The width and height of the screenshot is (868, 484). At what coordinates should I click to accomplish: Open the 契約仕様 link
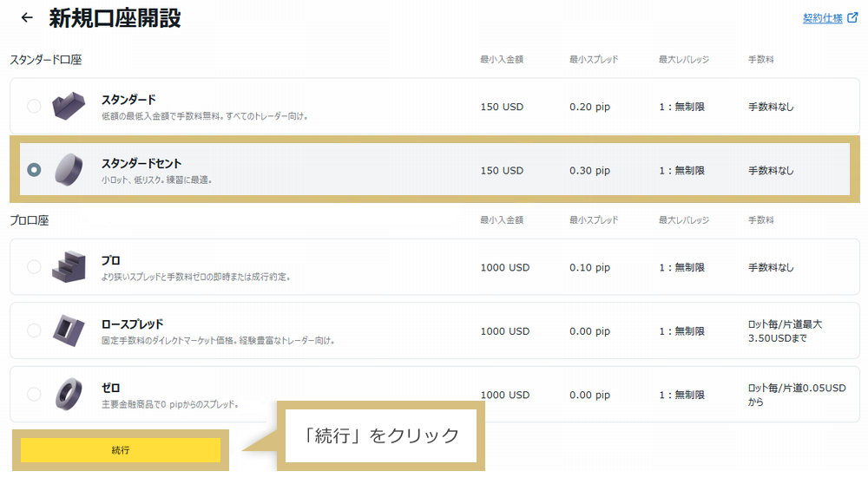822,18
